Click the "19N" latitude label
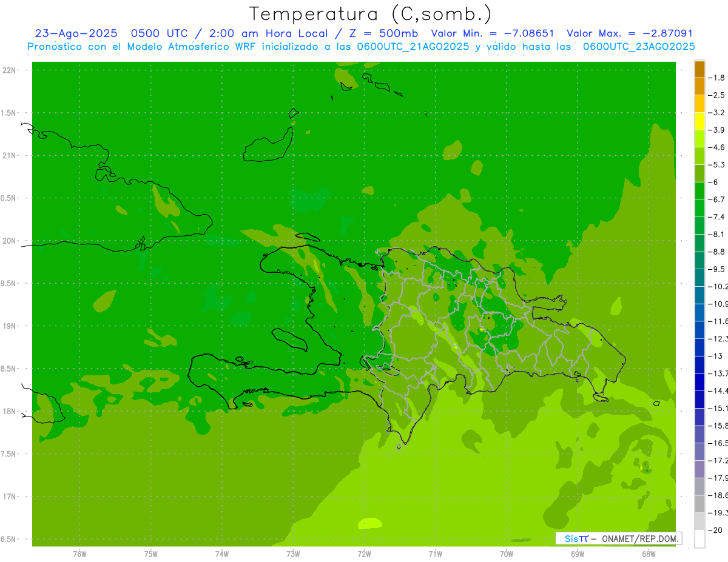Viewport: 728px width, 562px height. pyautogui.click(x=9, y=326)
